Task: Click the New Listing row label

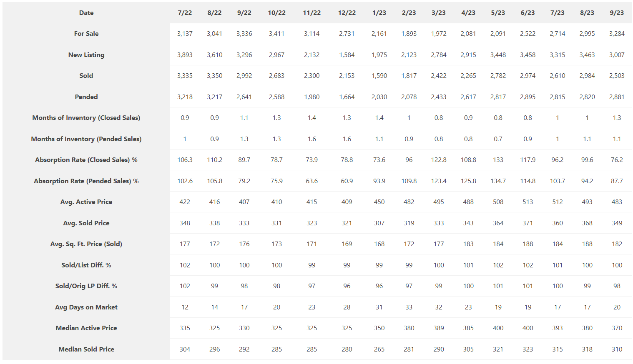Action: pos(86,55)
